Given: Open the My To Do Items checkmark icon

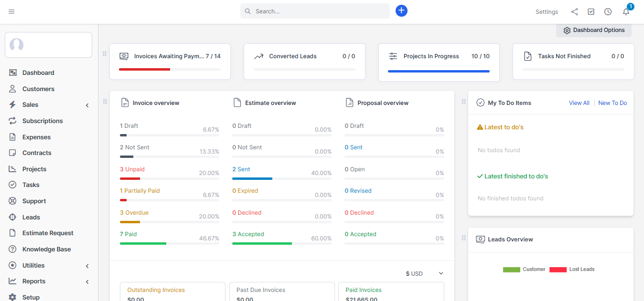Looking at the screenshot, I should tap(480, 102).
